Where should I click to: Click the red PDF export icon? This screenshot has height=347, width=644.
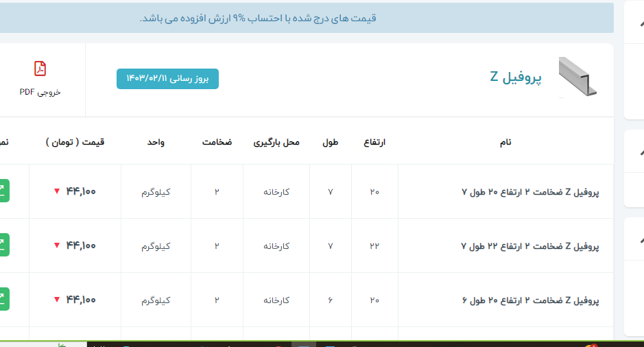pos(40,69)
